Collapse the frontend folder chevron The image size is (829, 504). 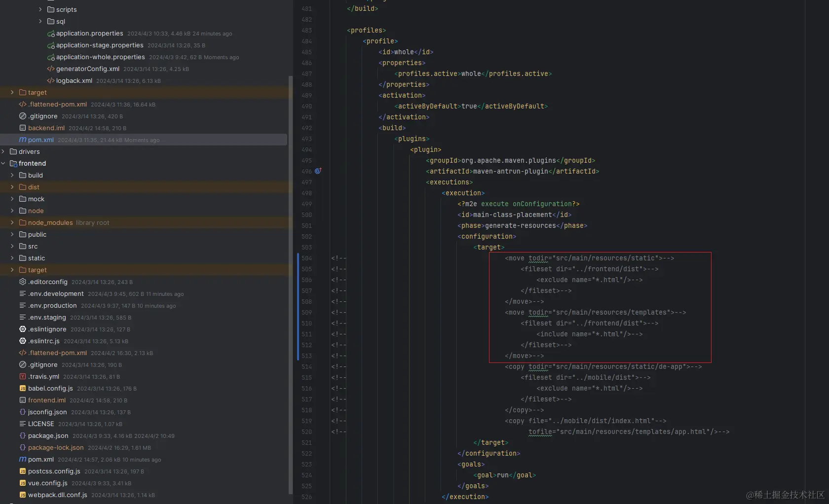click(x=3, y=164)
